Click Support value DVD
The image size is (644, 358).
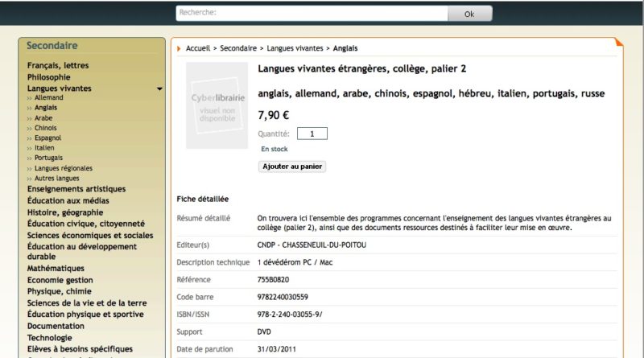pos(264,331)
